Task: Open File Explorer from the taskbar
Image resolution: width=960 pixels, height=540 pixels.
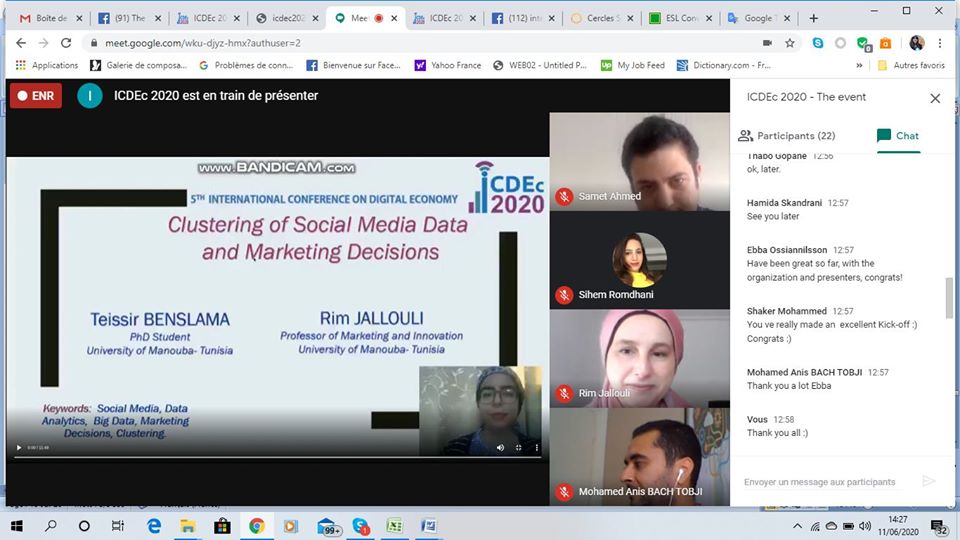Action: pyautogui.click(x=187, y=526)
